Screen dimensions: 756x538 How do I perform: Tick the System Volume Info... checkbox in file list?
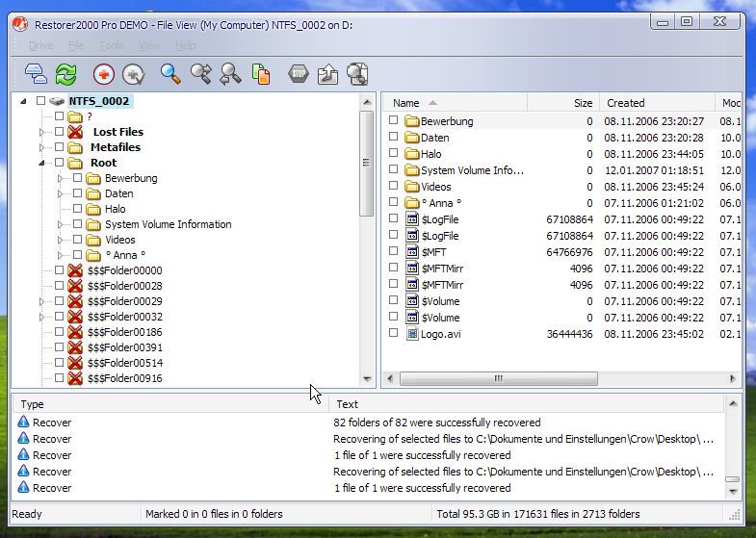pyautogui.click(x=394, y=169)
